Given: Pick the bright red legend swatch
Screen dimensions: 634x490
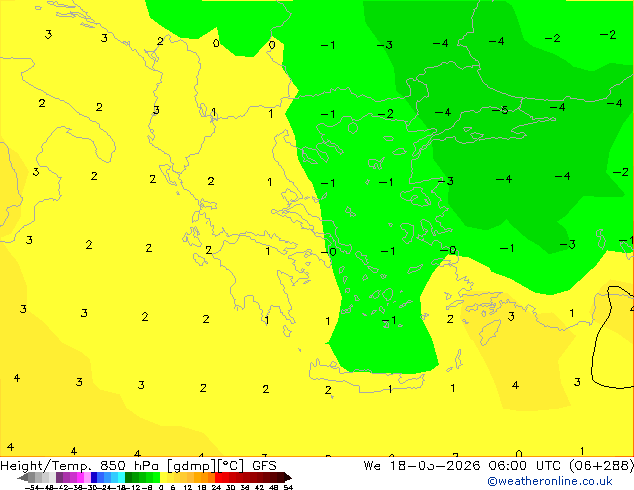Looking at the screenshot, I should pyautogui.click(x=218, y=477).
